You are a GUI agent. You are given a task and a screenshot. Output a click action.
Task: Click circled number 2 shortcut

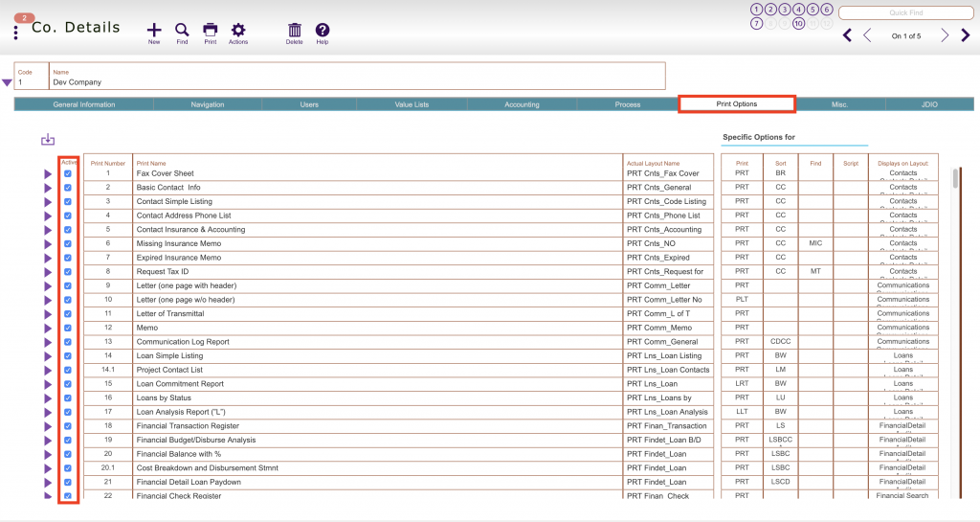tap(770, 10)
